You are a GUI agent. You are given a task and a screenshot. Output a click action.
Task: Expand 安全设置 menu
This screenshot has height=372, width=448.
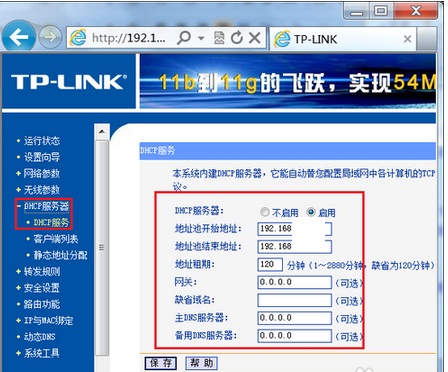pyautogui.click(x=42, y=288)
